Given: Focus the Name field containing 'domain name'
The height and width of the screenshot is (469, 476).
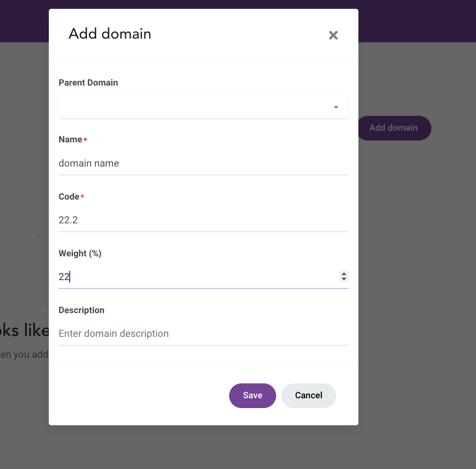Looking at the screenshot, I should tap(204, 163).
